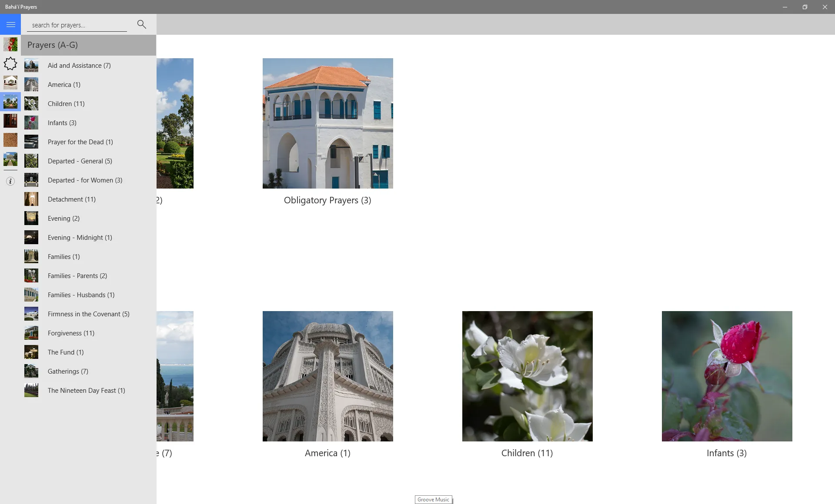Select Evening - Midnight (1)
Viewport: 835px width, 504px height.
89,237
